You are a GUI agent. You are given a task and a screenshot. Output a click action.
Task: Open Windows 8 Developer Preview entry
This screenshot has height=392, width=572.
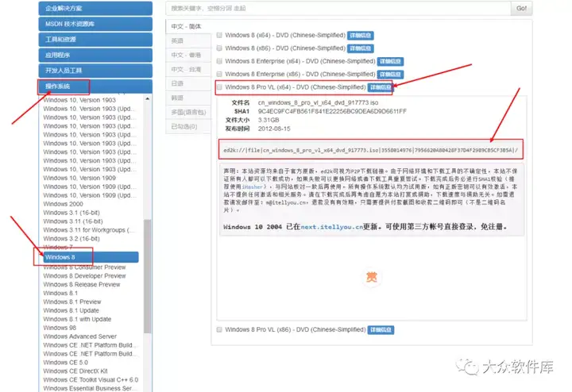[x=84, y=276]
